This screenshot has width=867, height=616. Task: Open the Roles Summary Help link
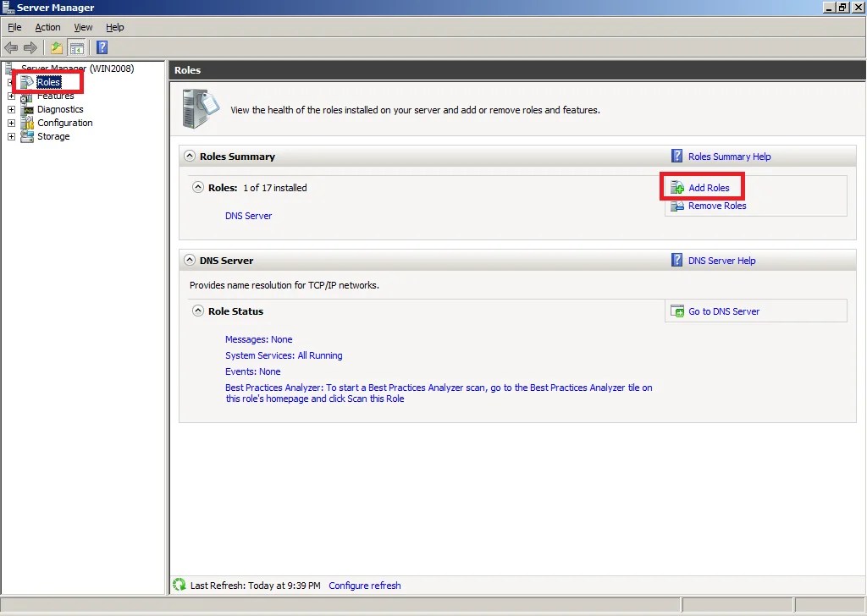pos(729,157)
